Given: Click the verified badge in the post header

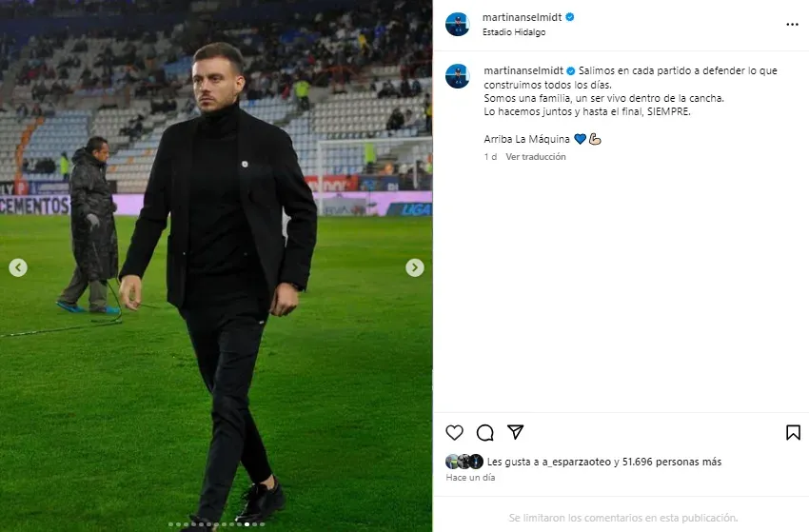Looking at the screenshot, I should [570, 17].
